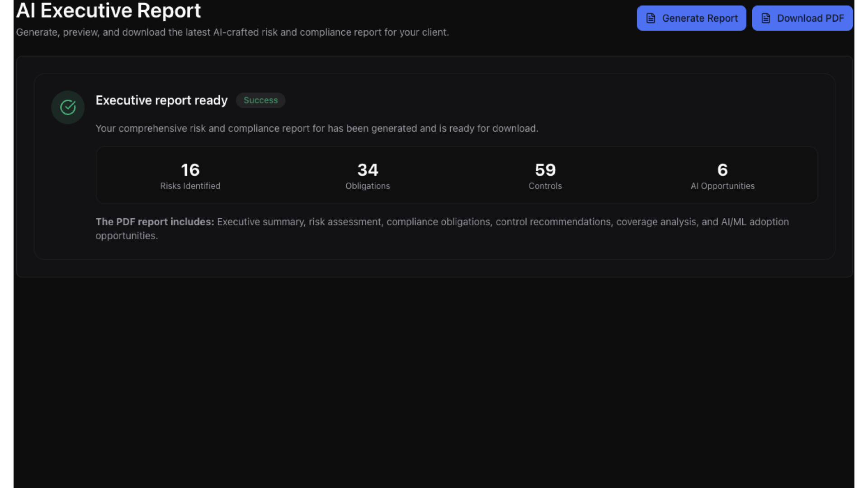Click the page subtitle about AI-crafted report

point(232,33)
